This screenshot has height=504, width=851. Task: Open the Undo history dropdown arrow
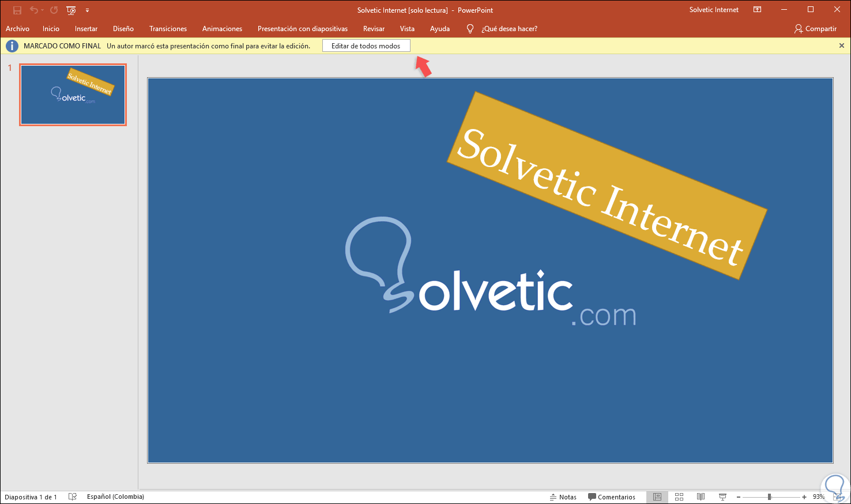(42, 10)
